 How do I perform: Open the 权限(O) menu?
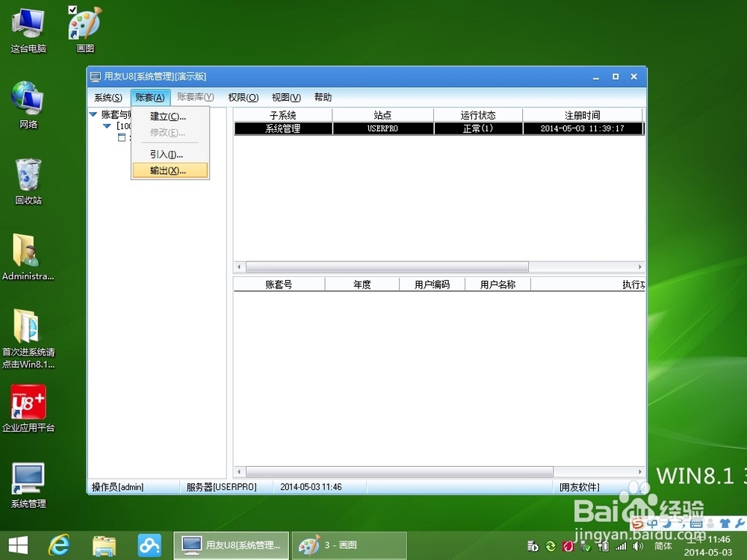pos(243,98)
